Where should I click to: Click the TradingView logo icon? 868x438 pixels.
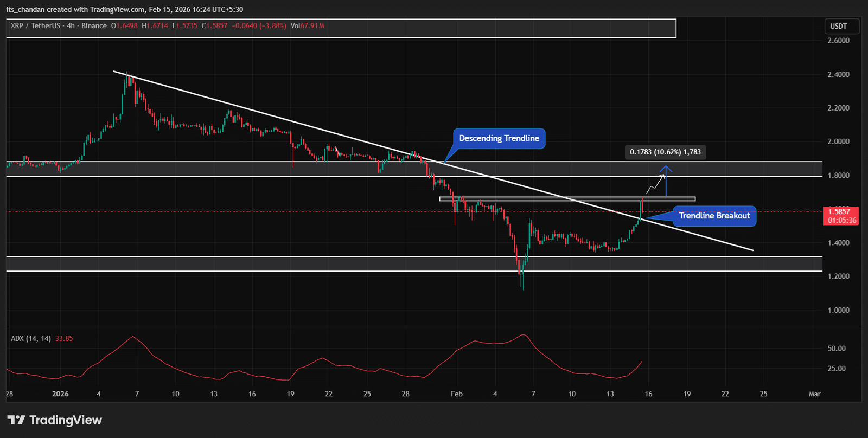[x=16, y=420]
